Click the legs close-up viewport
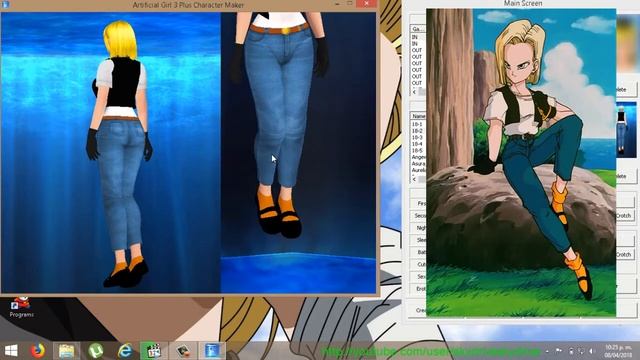This screenshot has height=360, width=640. point(298,152)
